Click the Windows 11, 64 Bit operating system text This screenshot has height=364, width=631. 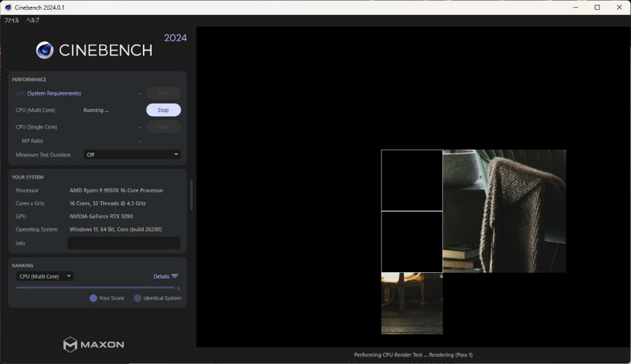pyautogui.click(x=115, y=229)
